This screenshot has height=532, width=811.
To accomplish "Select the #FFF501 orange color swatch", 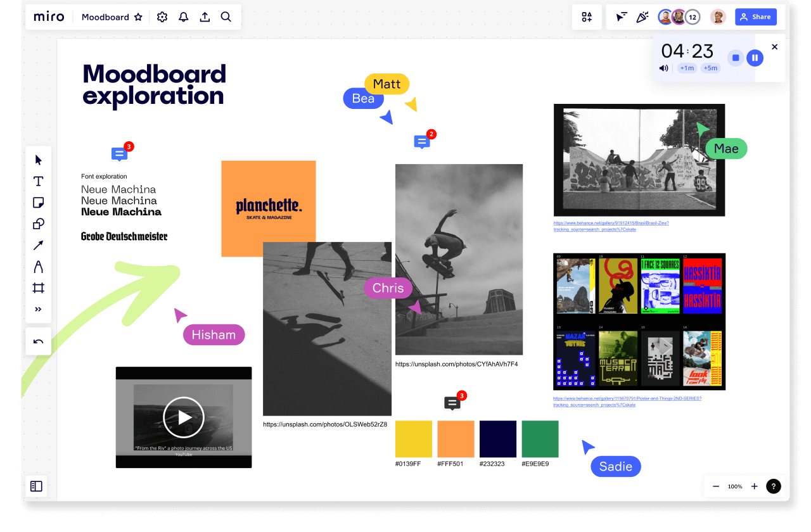I will (456, 438).
